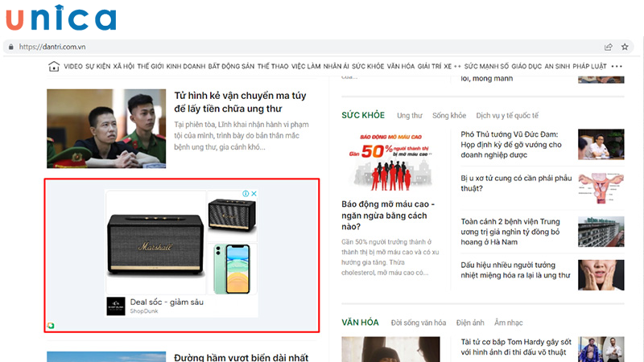
Task: Open the three-dots more categories menu
Action: pos(617,66)
